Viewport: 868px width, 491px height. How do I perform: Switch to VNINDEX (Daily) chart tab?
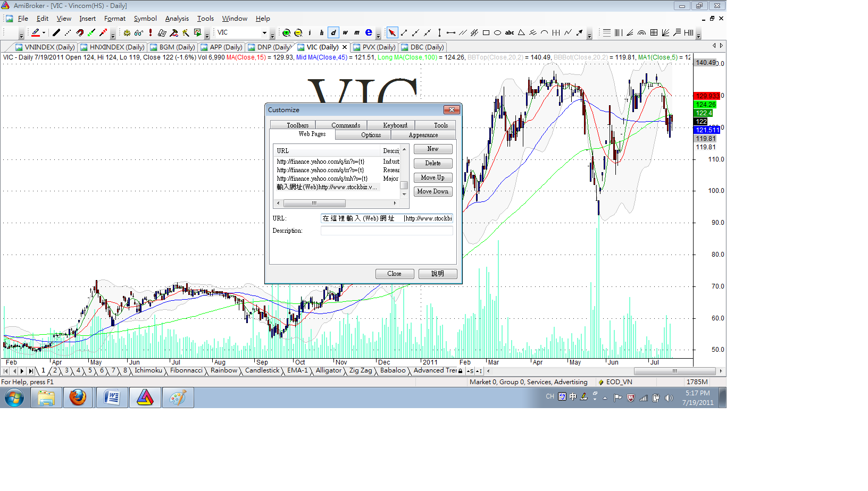(46, 47)
